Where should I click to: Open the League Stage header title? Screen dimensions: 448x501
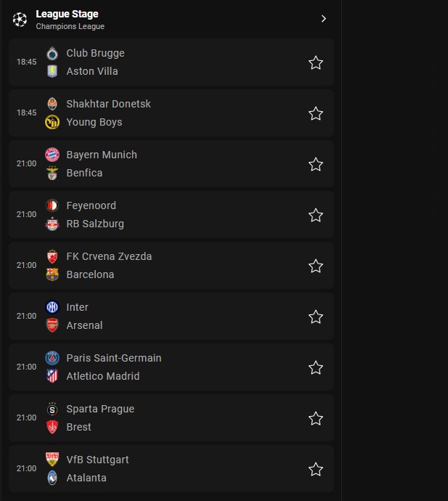[67, 14]
